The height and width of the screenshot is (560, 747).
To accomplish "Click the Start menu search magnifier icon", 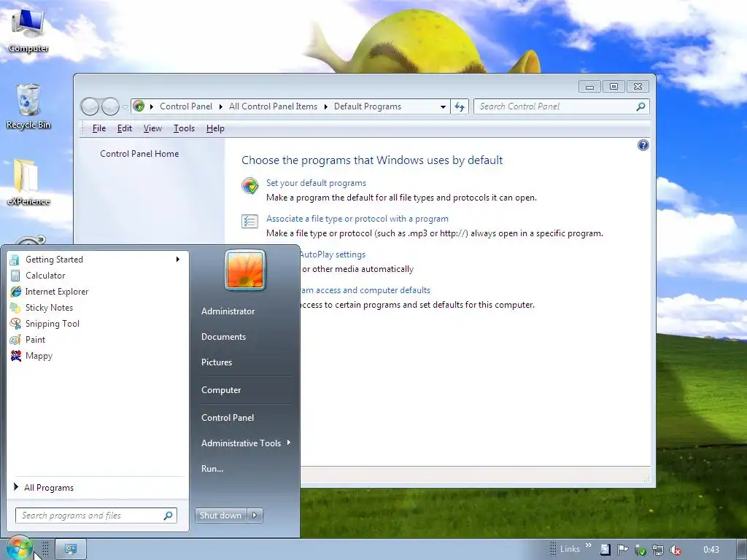I will pos(169,516).
